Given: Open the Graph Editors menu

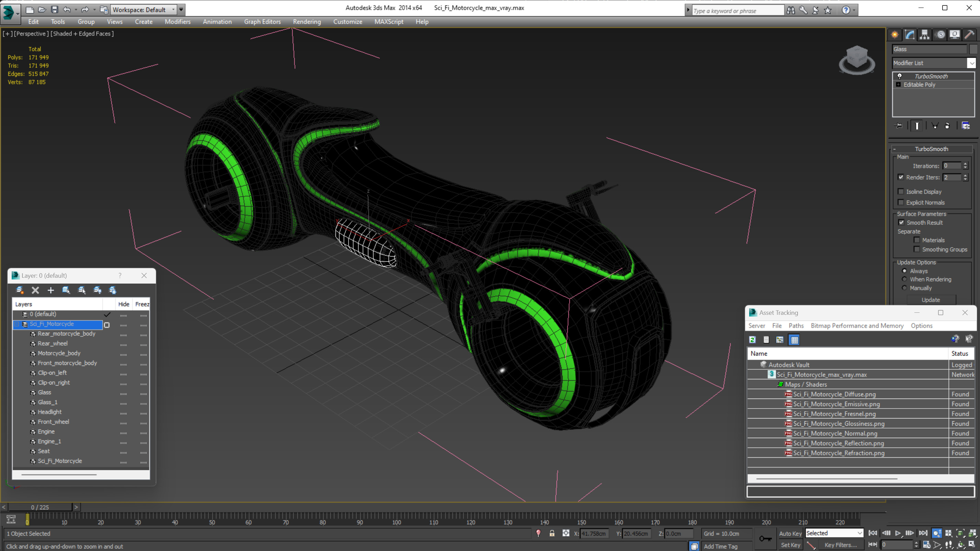Looking at the screenshot, I should pos(262,22).
